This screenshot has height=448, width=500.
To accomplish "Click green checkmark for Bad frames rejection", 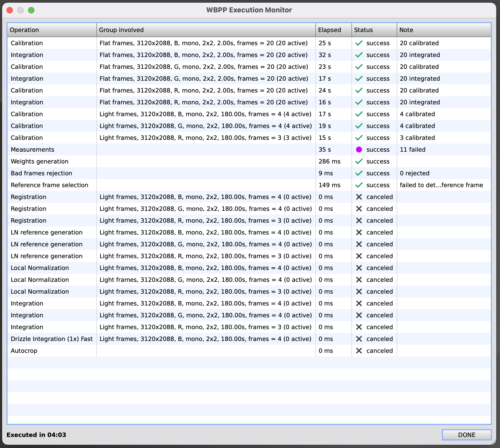I will pos(359,173).
